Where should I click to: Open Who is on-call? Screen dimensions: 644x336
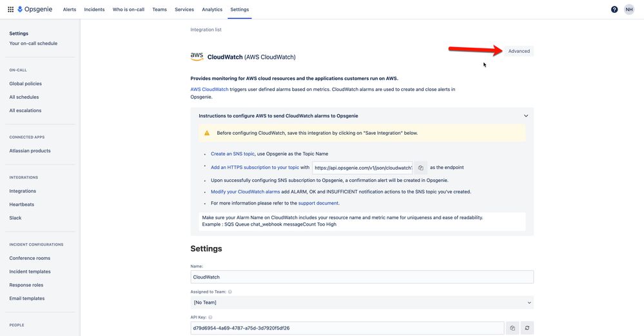point(128,10)
